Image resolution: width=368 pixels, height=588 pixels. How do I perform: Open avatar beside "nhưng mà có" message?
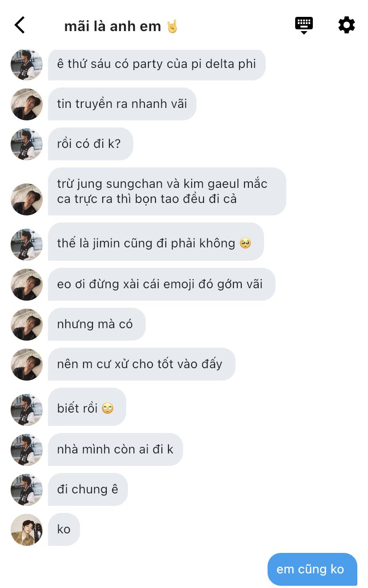[x=27, y=325]
